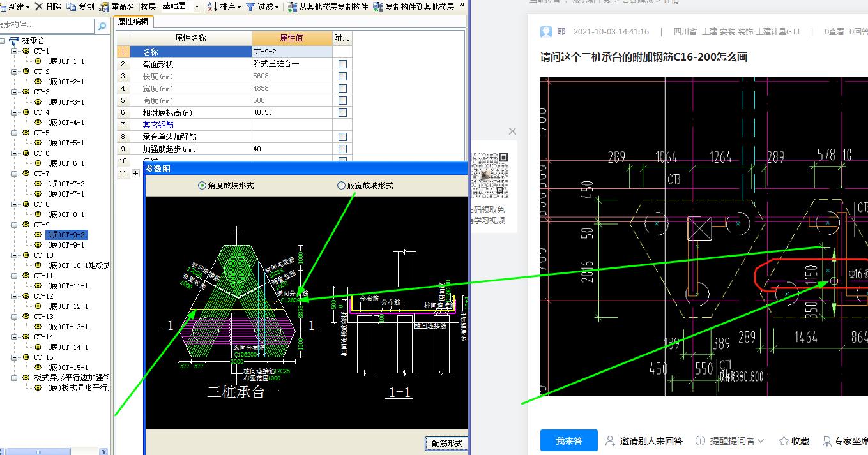Click the 从其他楼层复制构件 toolbar icon
The height and width of the screenshot is (455, 868).
(292, 6)
